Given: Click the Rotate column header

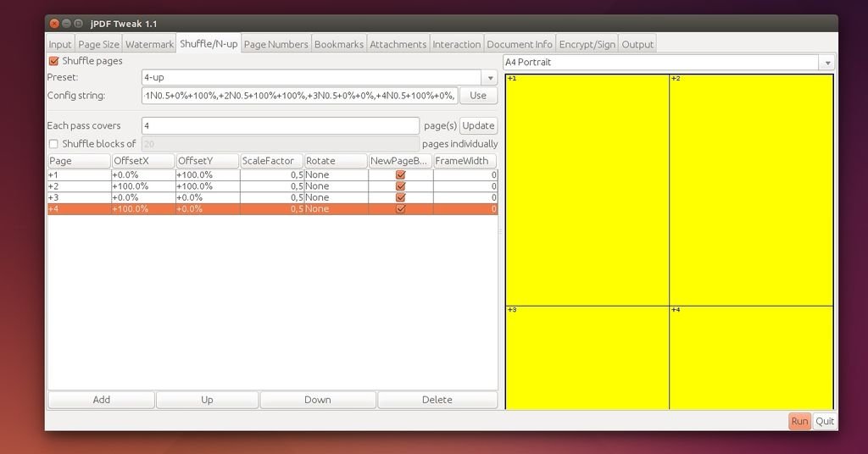Looking at the screenshot, I should point(336,161).
